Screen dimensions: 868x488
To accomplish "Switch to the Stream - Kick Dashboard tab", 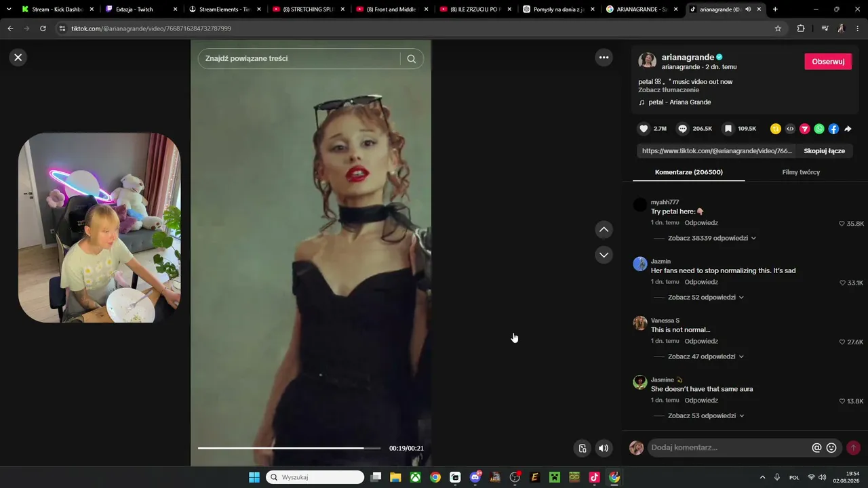I will 58,9.
